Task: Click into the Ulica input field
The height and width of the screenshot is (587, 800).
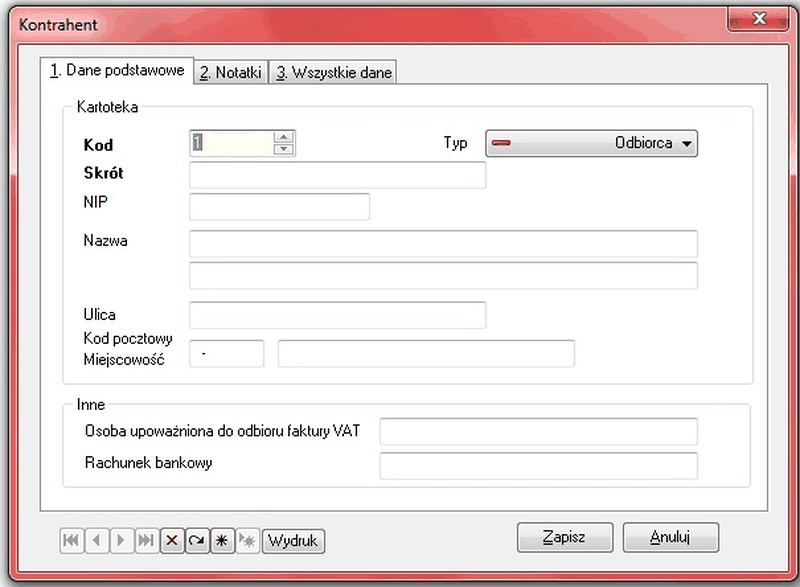Action: [x=337, y=315]
